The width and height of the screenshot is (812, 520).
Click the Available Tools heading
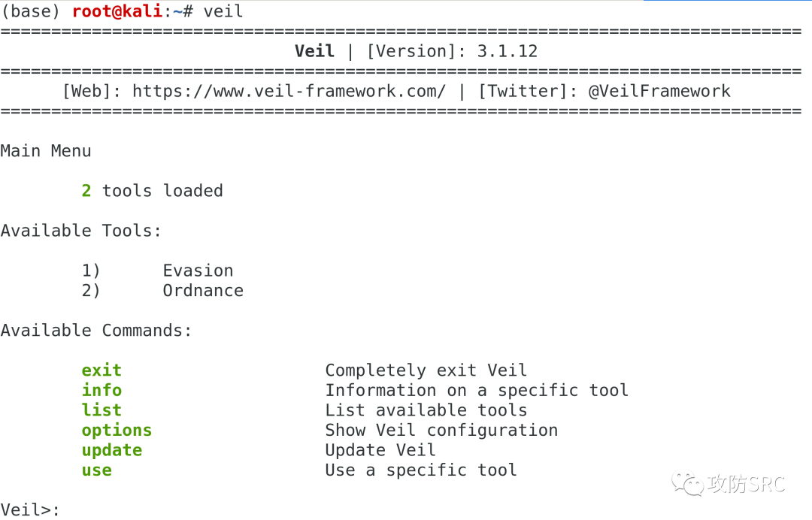pyautogui.click(x=81, y=231)
